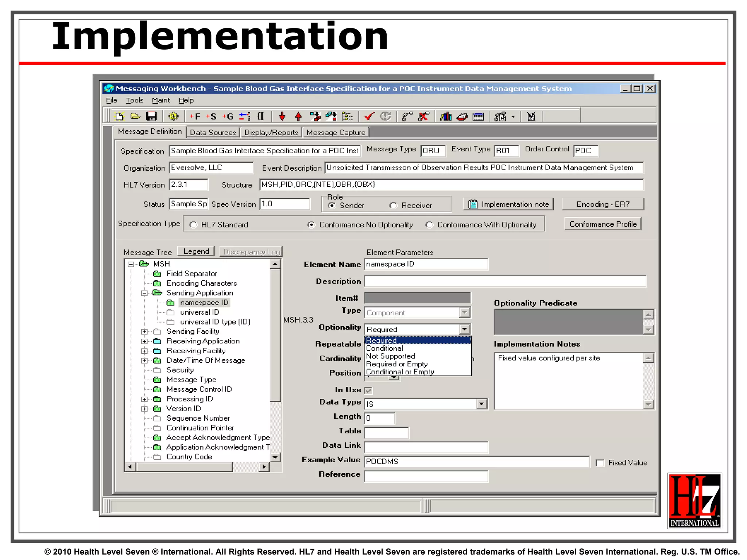The width and height of the screenshot is (747, 560).
Task: Click the Legend button
Action: 196,252
